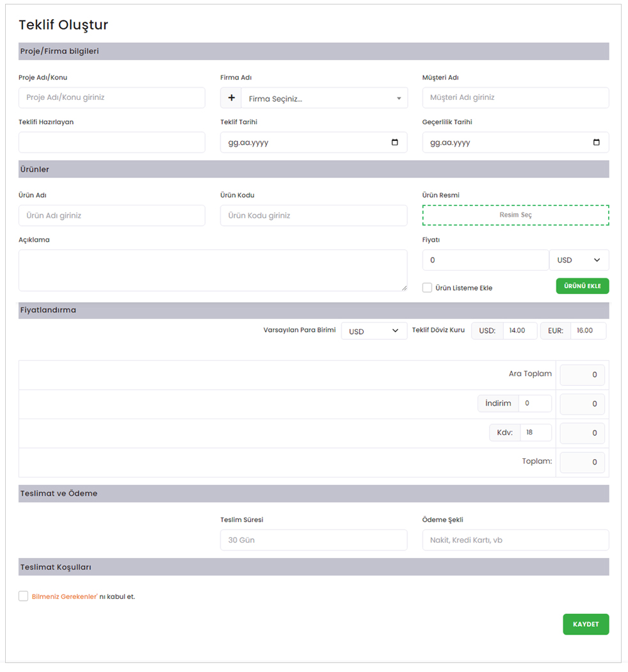This screenshot has width=628, height=672.
Task: Click the İndirim discount value field
Action: point(535,403)
